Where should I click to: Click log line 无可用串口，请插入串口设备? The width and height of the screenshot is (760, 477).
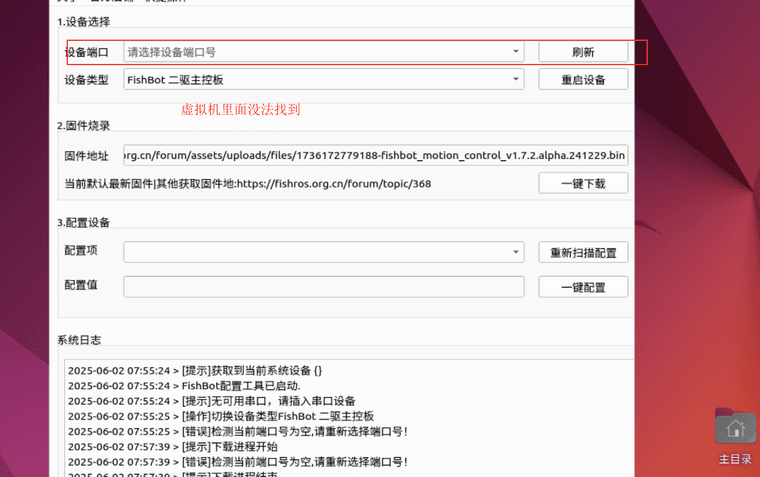pyautogui.click(x=212, y=401)
